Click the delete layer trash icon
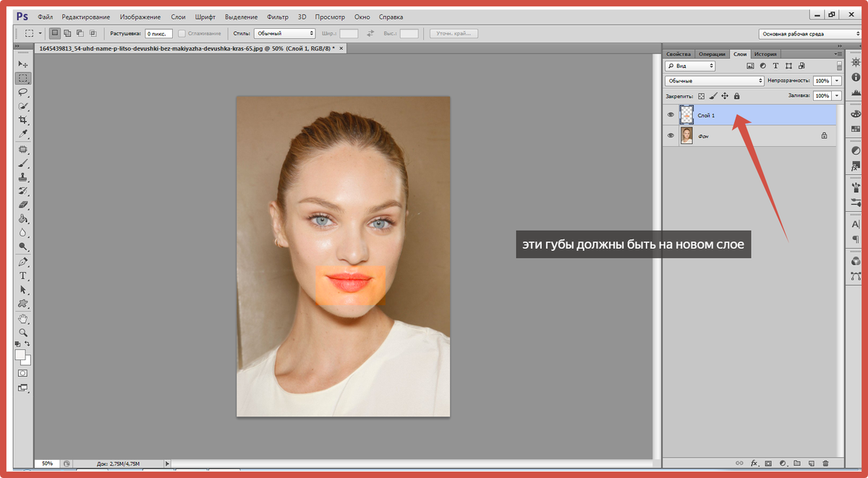The height and width of the screenshot is (478, 868). pyautogui.click(x=825, y=463)
